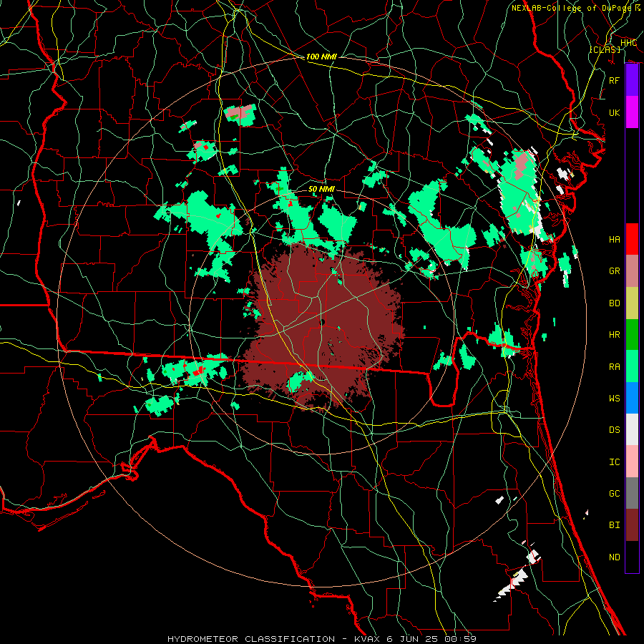Click the DS white legend swatch
Screen dimensions: 644x644
[x=632, y=429]
